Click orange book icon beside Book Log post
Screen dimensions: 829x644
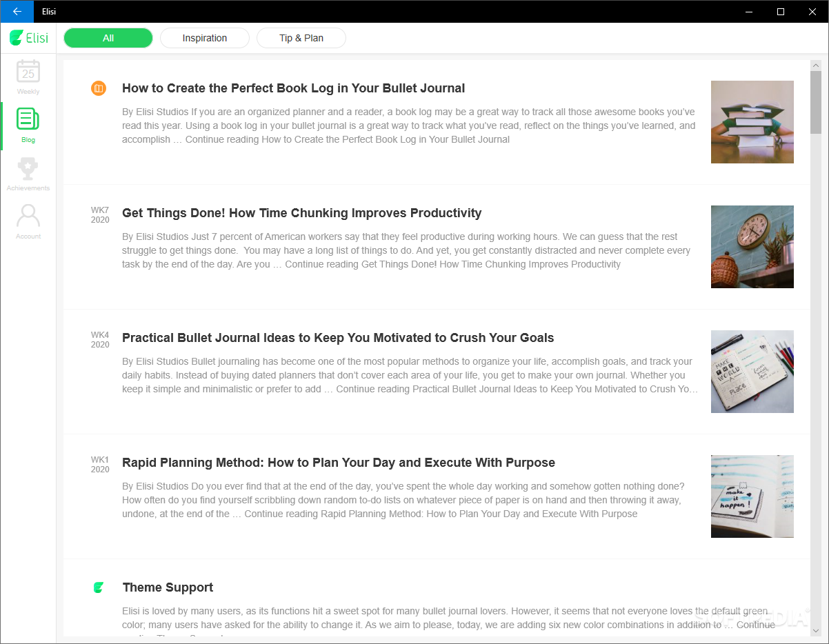tap(99, 88)
